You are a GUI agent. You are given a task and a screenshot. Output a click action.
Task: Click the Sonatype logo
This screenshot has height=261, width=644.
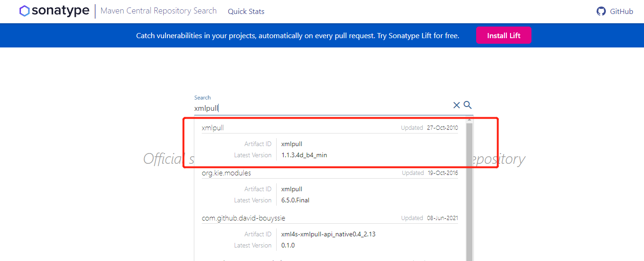point(54,11)
